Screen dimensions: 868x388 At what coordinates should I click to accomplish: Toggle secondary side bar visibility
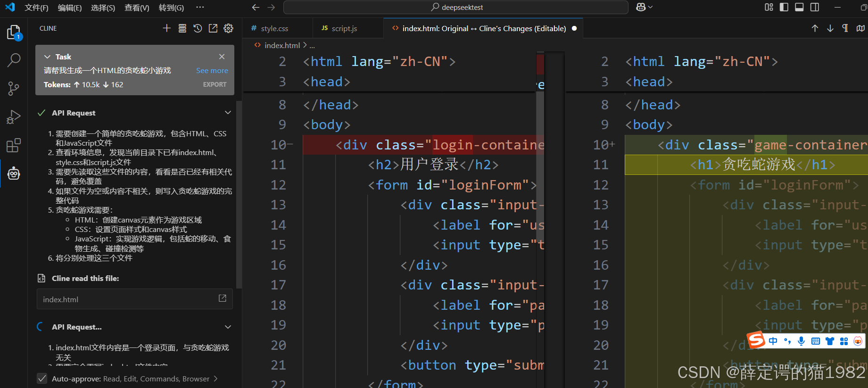[815, 7]
